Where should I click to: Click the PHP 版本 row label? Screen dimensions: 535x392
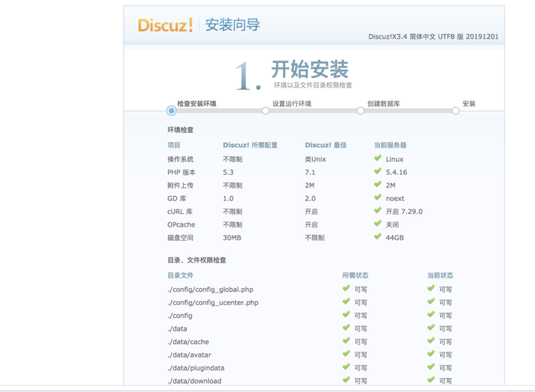[x=181, y=173]
